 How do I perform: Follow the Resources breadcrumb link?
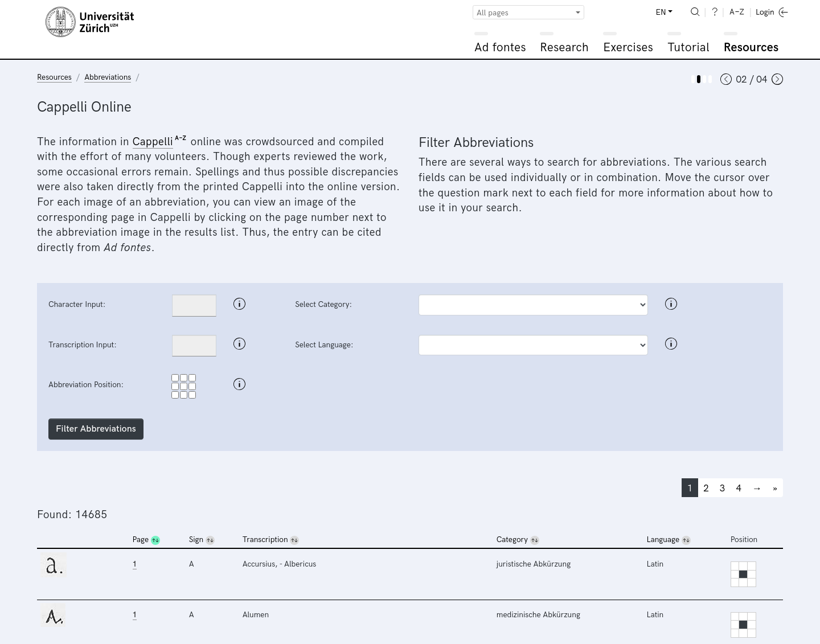(54, 77)
